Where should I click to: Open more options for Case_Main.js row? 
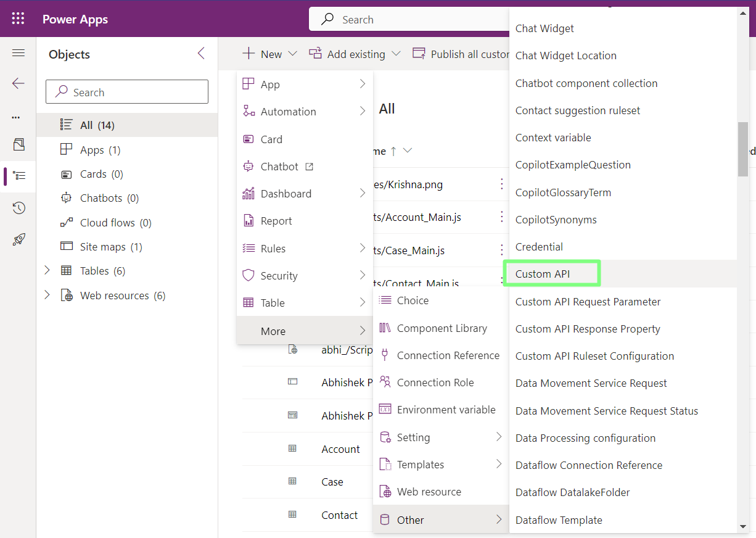(502, 250)
